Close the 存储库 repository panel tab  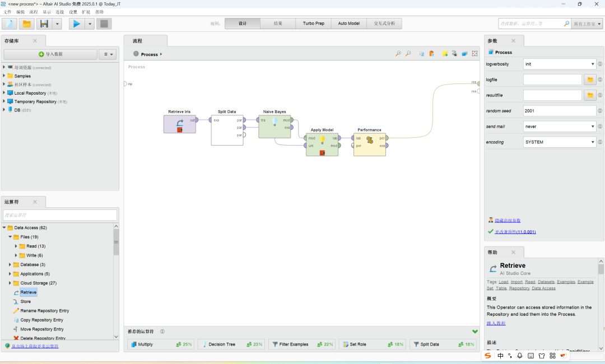pyautogui.click(x=35, y=40)
